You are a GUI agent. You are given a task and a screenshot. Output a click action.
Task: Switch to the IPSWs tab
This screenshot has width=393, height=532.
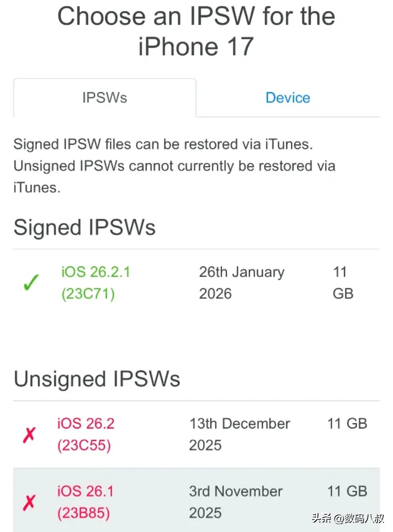coord(105,97)
